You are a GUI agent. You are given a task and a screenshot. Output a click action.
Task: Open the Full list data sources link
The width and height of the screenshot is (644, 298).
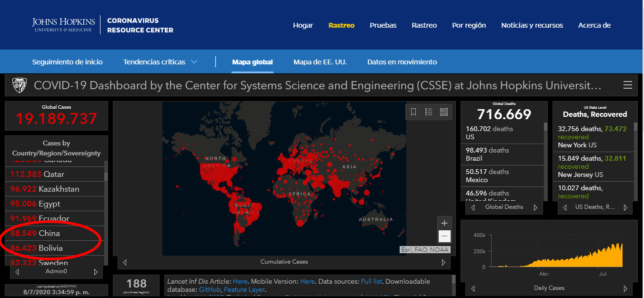pos(372,281)
